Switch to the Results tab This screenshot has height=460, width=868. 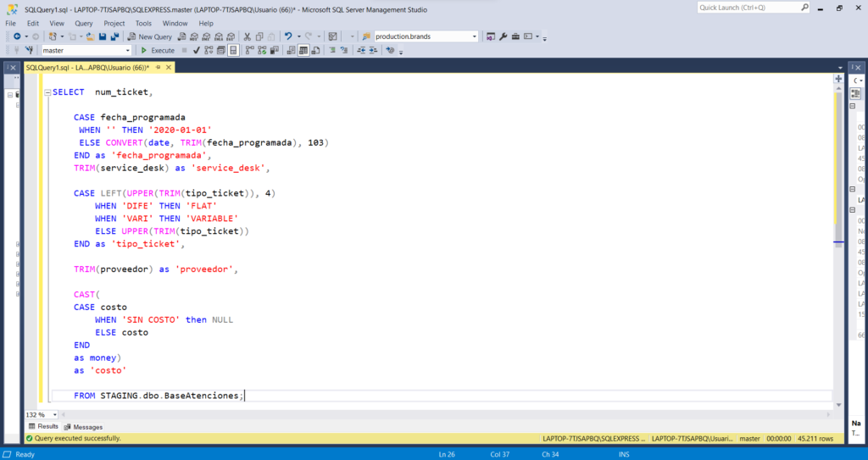coord(43,427)
